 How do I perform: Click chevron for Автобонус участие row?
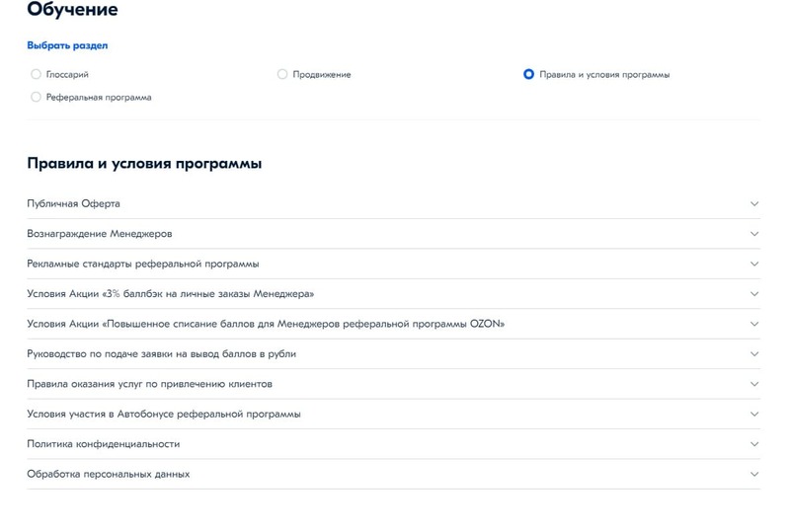[x=754, y=415]
